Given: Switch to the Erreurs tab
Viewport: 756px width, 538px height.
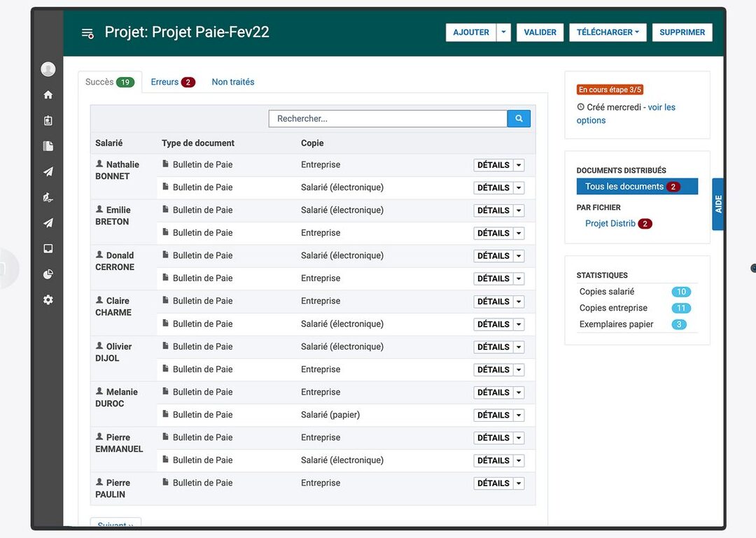Looking at the screenshot, I should tap(173, 82).
